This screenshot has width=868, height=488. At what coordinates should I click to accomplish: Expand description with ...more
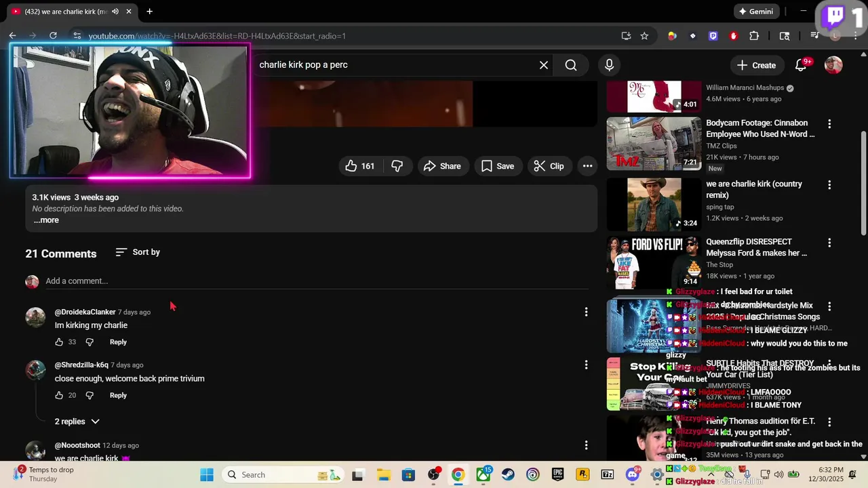46,220
